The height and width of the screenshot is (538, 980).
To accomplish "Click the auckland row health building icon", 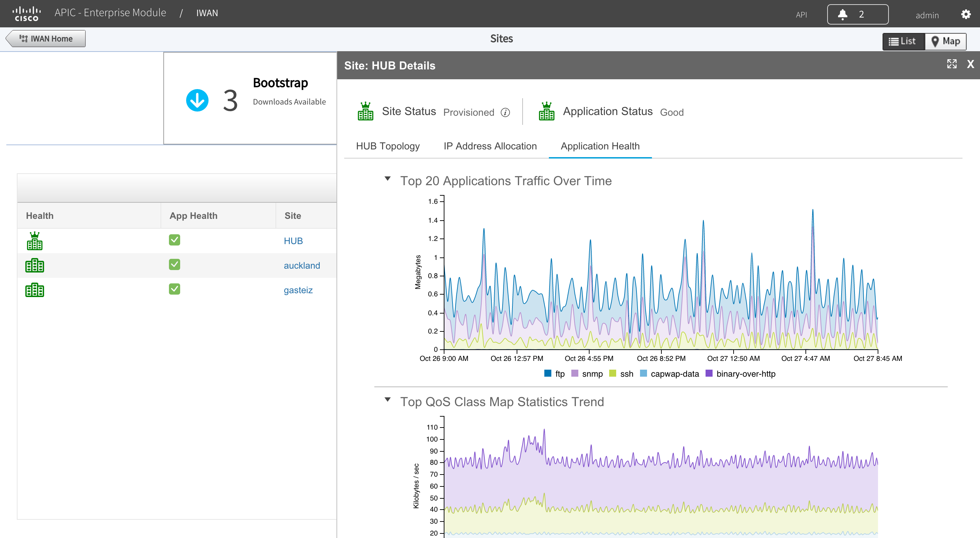I will pos(35,265).
